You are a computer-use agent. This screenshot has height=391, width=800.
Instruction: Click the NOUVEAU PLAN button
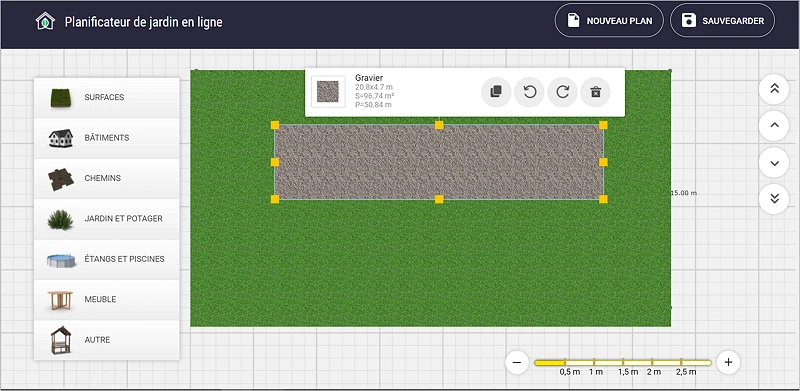(x=609, y=21)
